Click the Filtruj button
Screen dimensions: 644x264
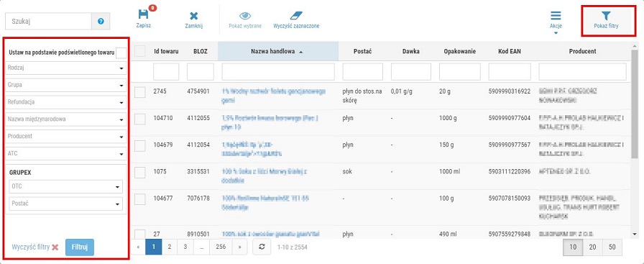pyautogui.click(x=80, y=247)
